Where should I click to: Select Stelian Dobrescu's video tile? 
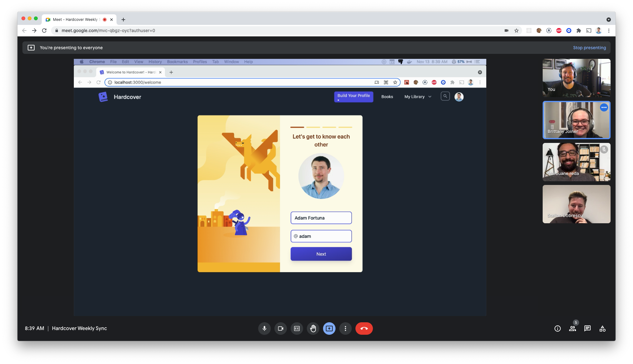pyautogui.click(x=576, y=204)
